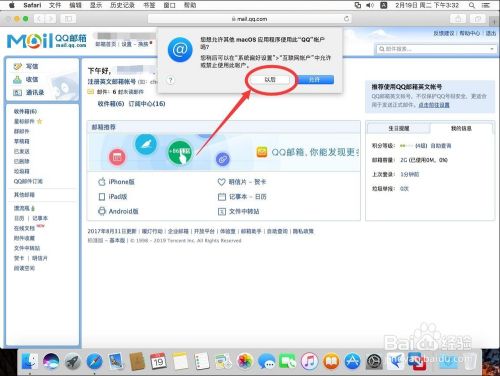Open Finder from the Dock
The image size is (500, 376).
(x=30, y=361)
